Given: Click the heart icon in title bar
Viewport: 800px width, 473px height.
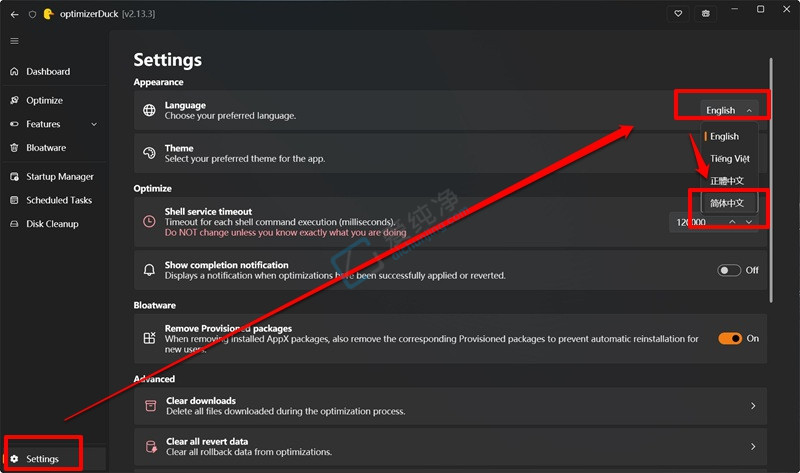Looking at the screenshot, I should 678,14.
